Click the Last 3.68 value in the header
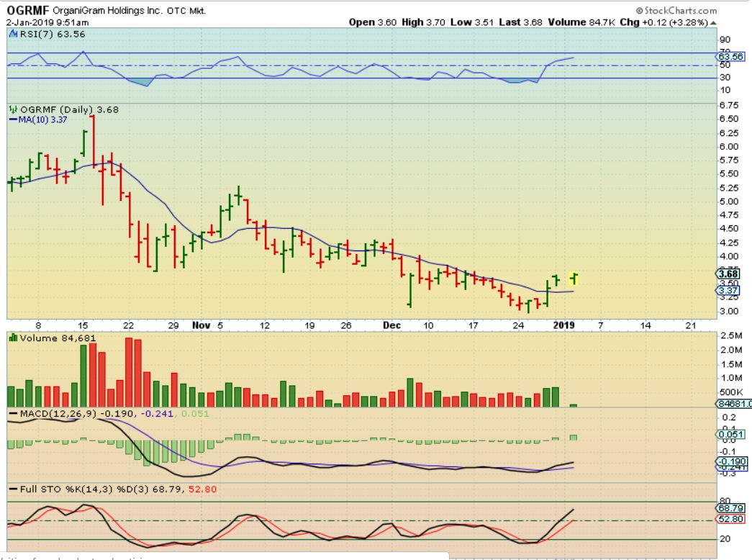Image resolution: width=752 pixels, height=560 pixels. tap(520, 22)
